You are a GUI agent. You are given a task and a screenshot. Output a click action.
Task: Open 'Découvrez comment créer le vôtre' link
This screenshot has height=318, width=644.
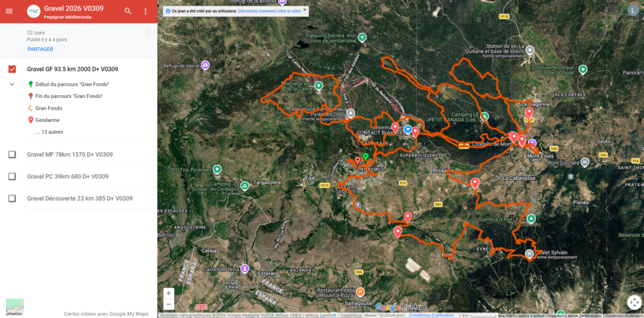270,11
